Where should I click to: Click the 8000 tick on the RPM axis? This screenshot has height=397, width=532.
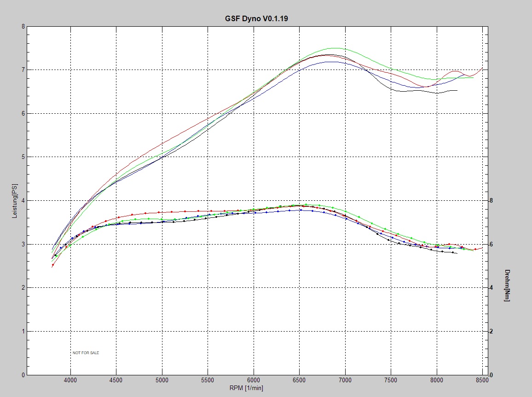click(x=437, y=380)
